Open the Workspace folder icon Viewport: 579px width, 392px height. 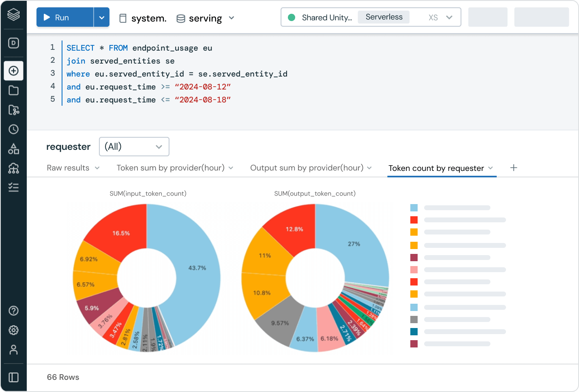tap(13, 90)
